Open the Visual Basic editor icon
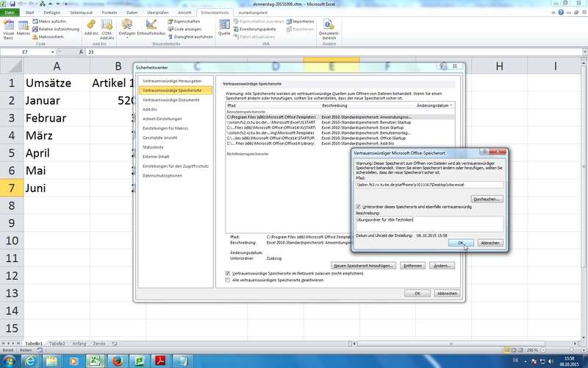This screenshot has width=588, height=368. click(x=8, y=29)
